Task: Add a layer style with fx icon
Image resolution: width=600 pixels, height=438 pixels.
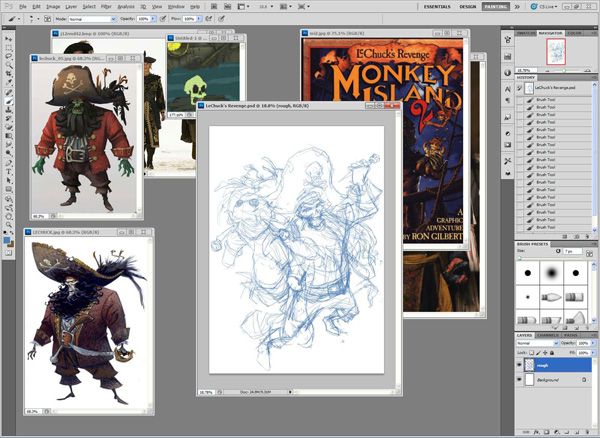Action: (x=537, y=432)
